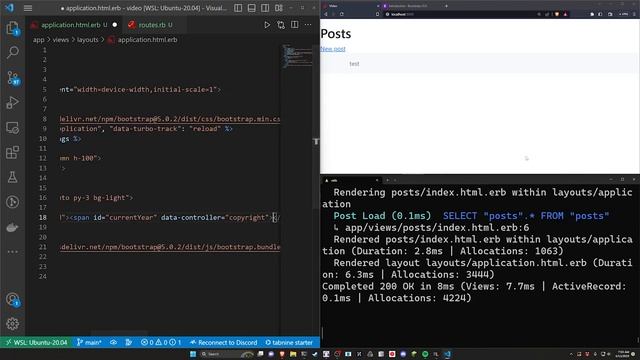Click Reconnect to Discord in status bar

click(x=224, y=342)
